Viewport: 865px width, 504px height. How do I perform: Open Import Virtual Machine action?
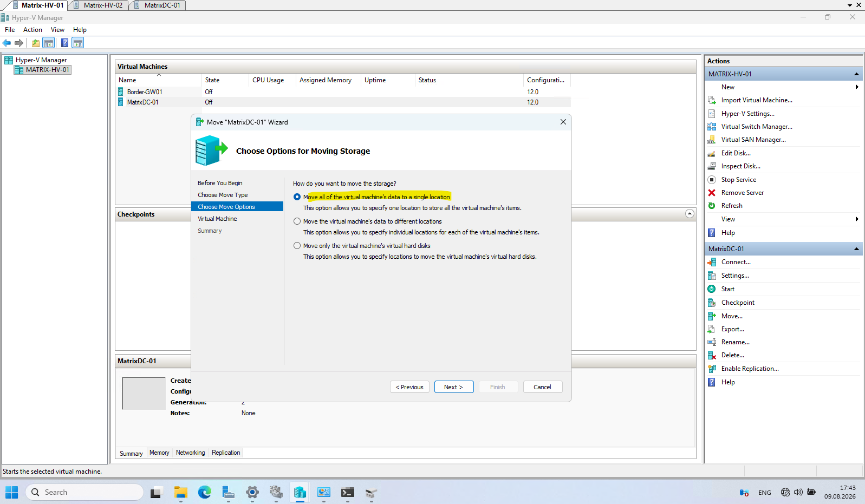point(757,100)
